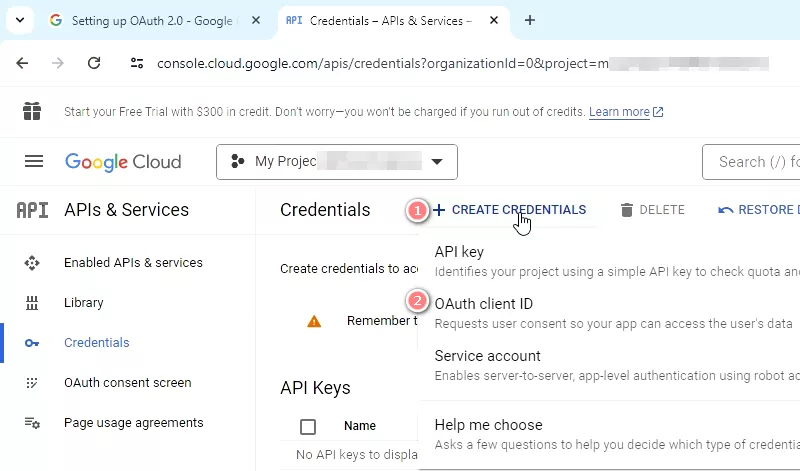The height and width of the screenshot is (471, 800).
Task: Close the Setting up OAuth 2.0 tab
Action: (256, 20)
